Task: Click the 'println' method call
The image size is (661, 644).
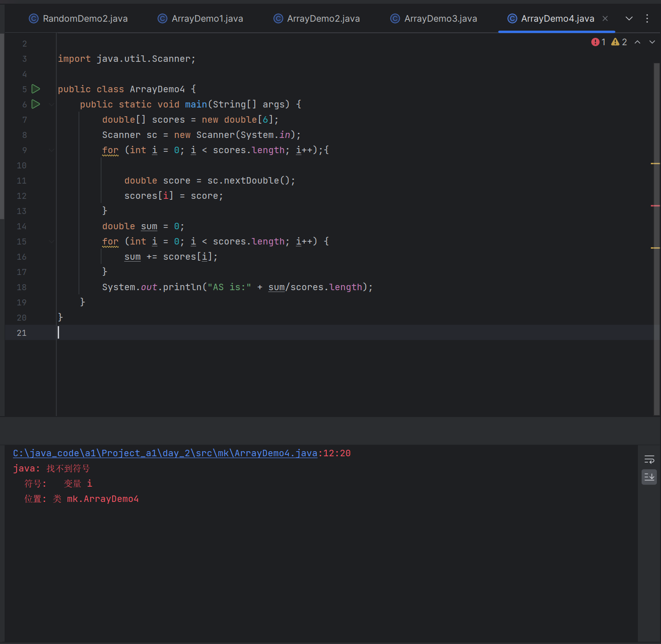Action: tap(182, 287)
